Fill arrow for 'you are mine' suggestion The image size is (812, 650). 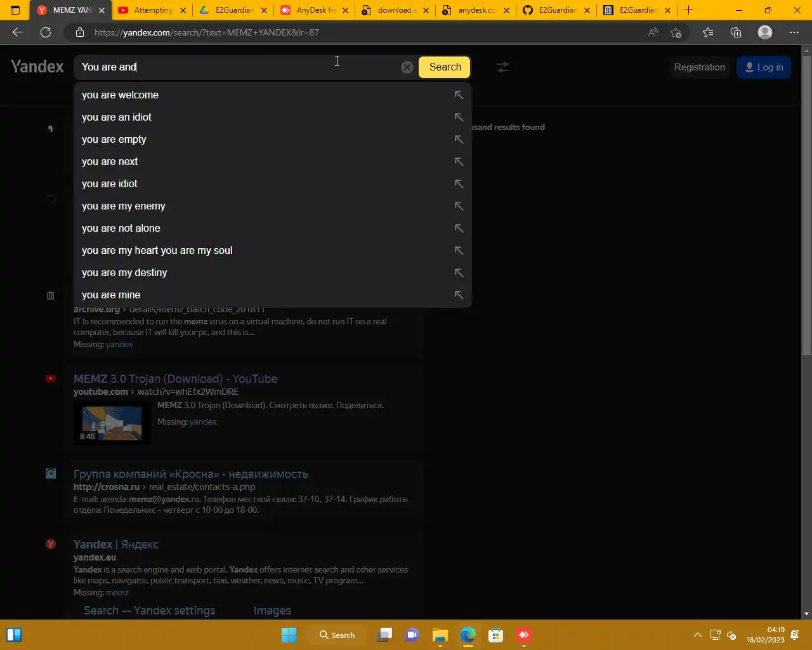459,295
